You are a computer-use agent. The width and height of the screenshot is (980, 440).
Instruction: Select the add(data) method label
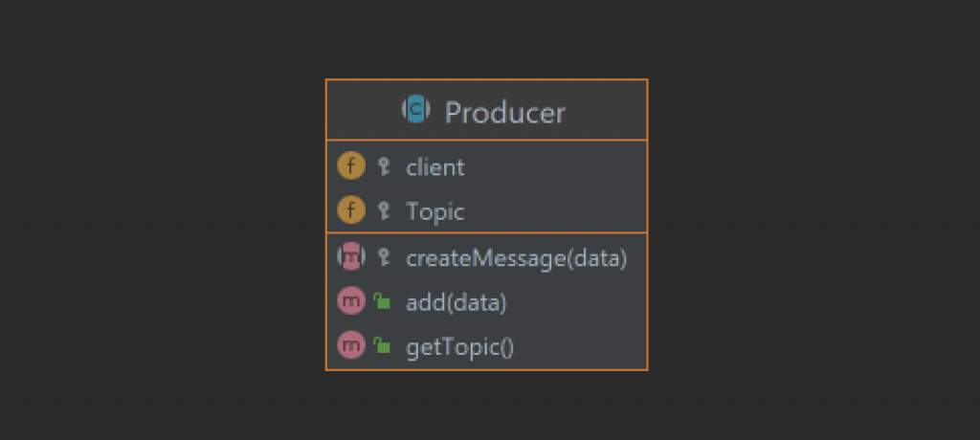click(457, 303)
